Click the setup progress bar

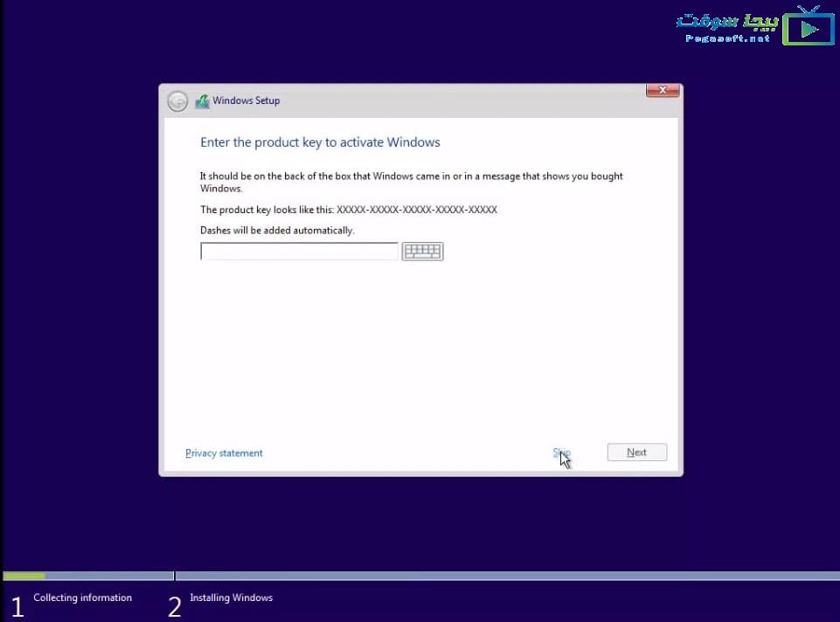coord(421,576)
